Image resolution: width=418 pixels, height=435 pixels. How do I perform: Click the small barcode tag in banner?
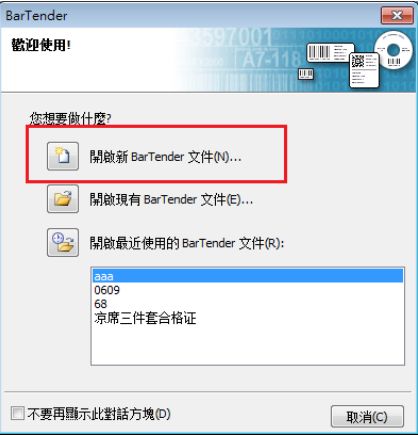(x=306, y=74)
